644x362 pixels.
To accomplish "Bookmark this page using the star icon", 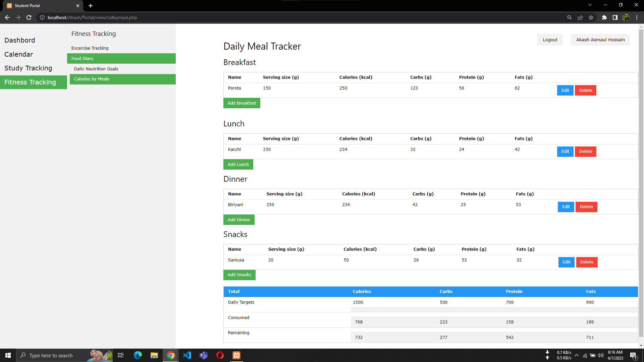I will pyautogui.click(x=591, y=17).
